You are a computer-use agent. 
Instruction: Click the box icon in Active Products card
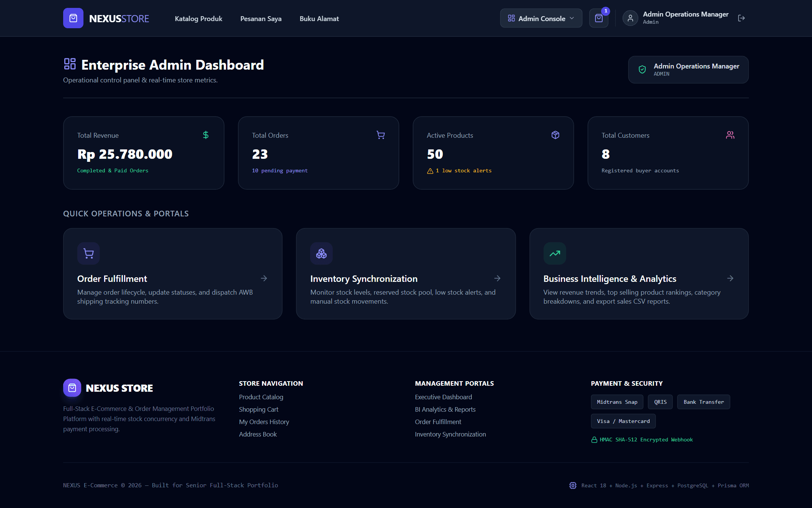555,135
